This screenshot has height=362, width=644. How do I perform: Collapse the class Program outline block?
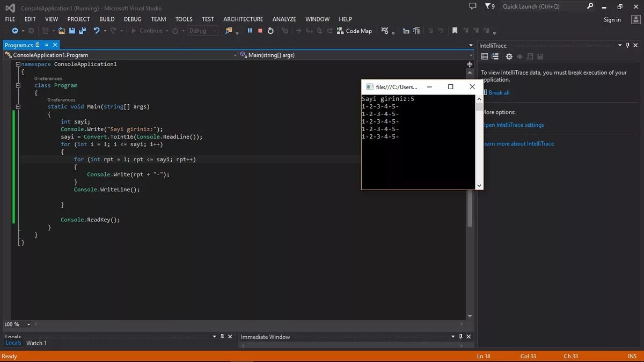coord(18,85)
